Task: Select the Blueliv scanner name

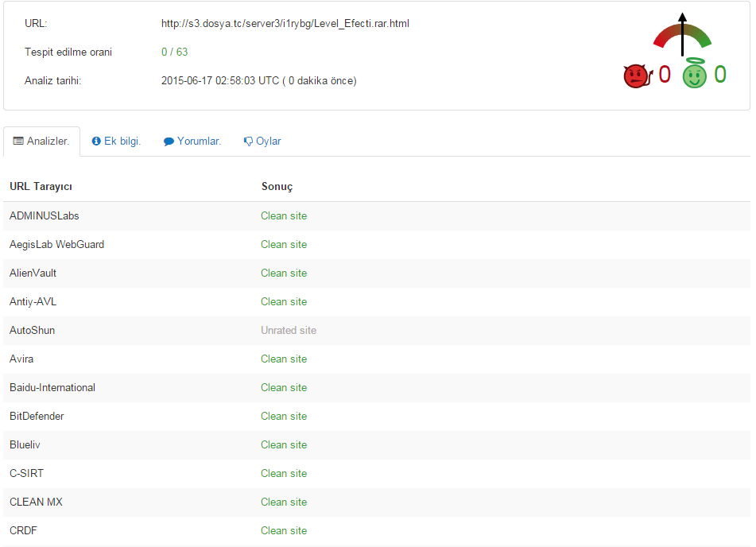Action: click(25, 444)
